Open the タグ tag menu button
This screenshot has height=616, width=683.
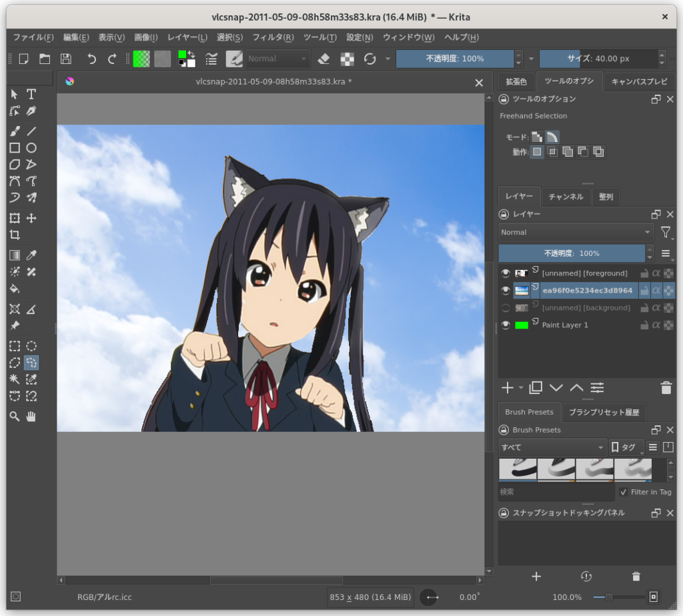[626, 447]
